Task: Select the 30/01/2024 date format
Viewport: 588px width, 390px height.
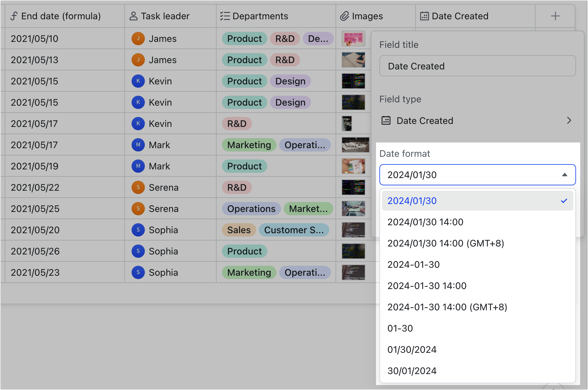Action: coord(412,371)
